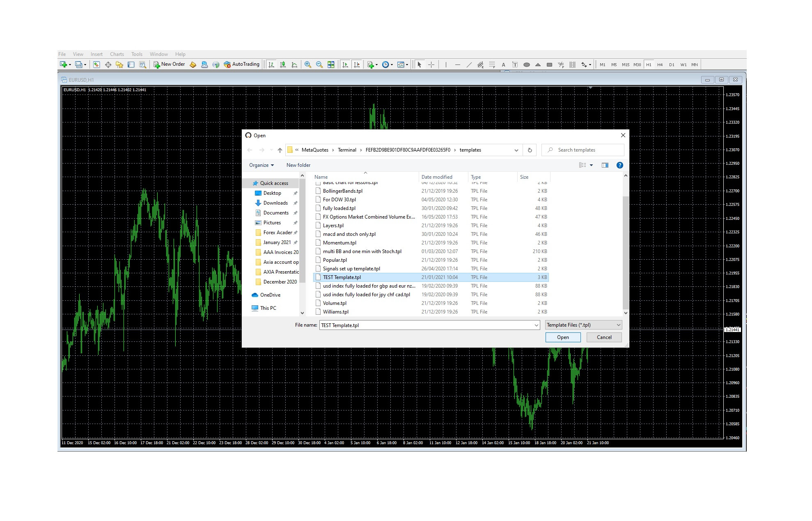Click the Periods clock icon

pyautogui.click(x=385, y=65)
